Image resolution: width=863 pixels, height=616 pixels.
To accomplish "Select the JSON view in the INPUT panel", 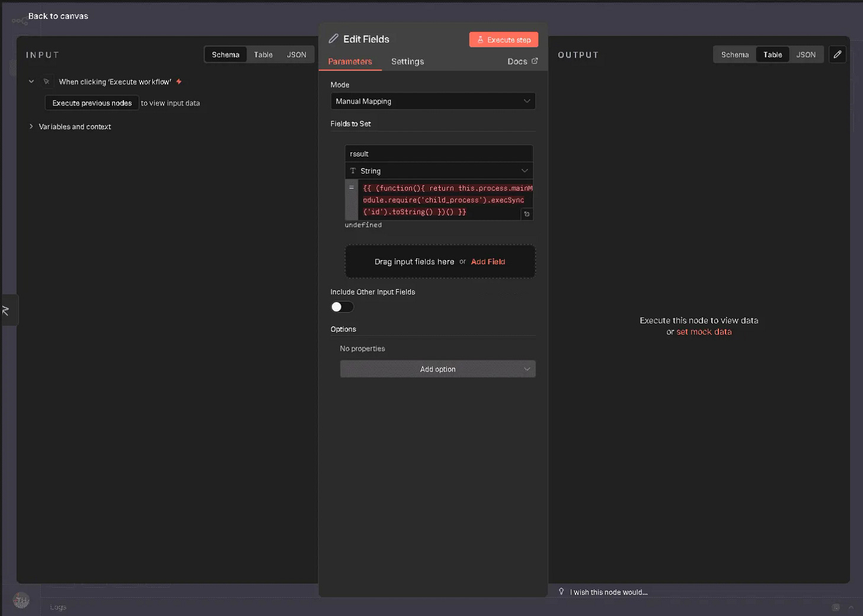I will (296, 54).
